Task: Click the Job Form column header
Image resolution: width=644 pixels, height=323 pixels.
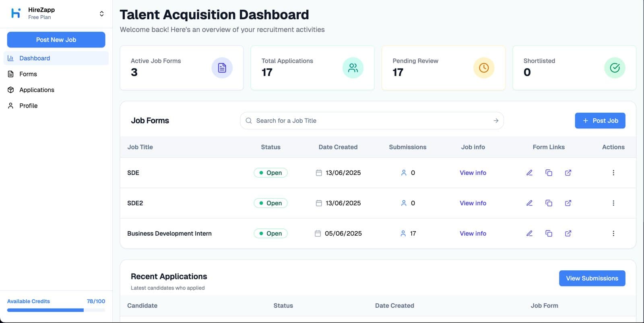Action: click(544, 306)
